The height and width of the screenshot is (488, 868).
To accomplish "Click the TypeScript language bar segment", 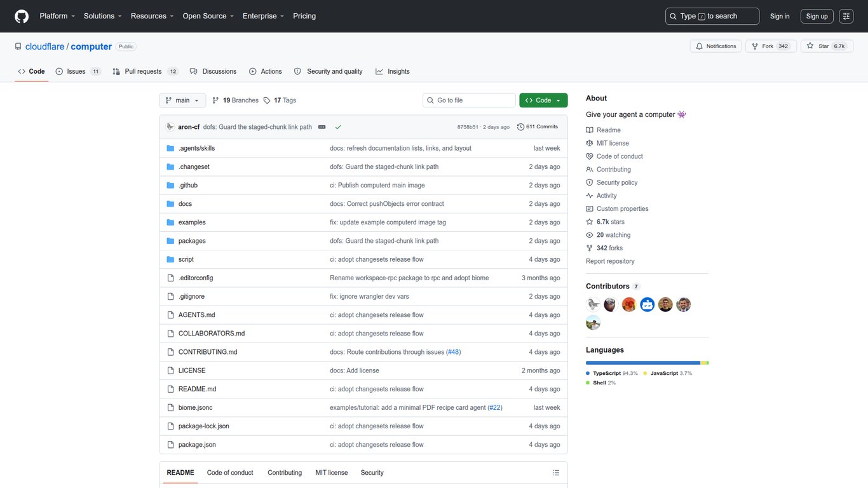I will click(x=643, y=363).
